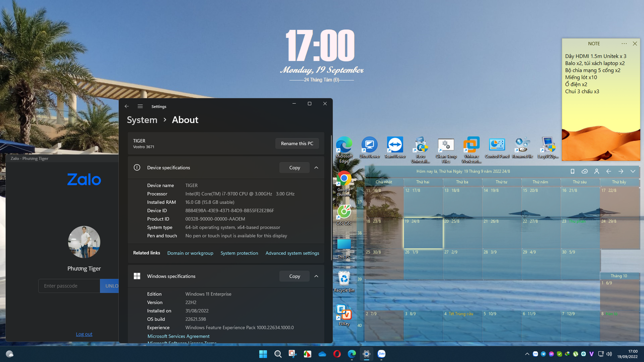Open Advanced system settings
The height and width of the screenshot is (362, 644).
tap(292, 253)
